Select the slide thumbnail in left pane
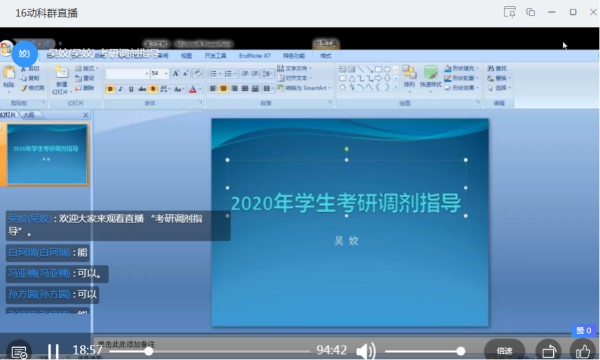 point(47,154)
